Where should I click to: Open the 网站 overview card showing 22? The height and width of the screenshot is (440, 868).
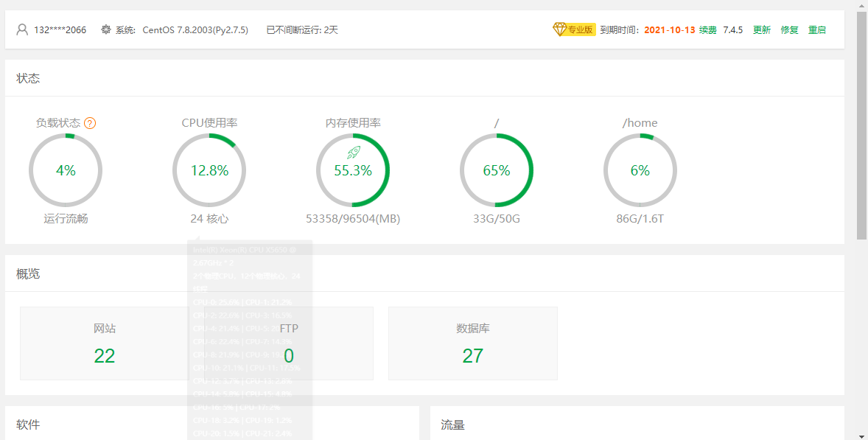pos(105,343)
